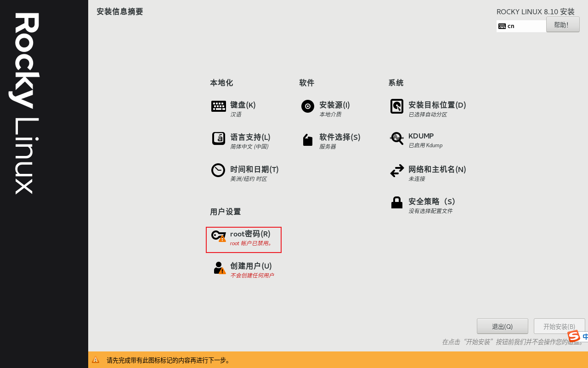Viewport: 588px width, 368px height.
Task: Click the installation source disc icon
Action: point(308,106)
